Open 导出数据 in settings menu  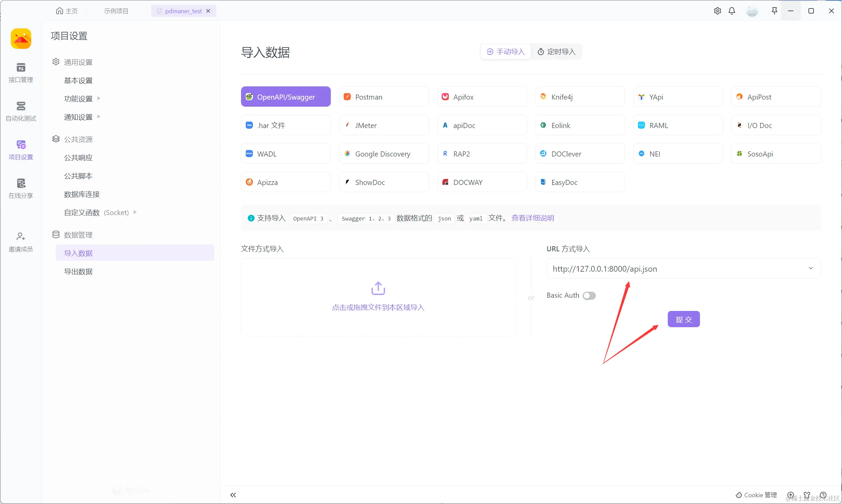78,271
